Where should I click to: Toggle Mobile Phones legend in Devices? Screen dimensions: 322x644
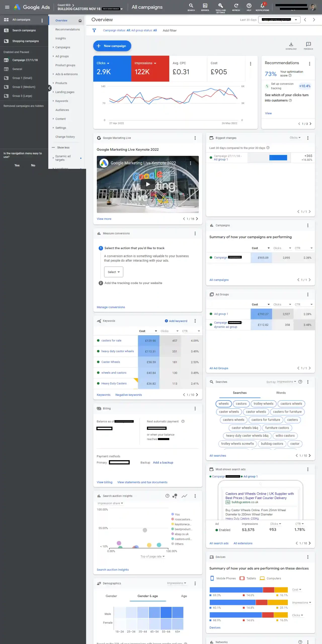tap(223, 578)
